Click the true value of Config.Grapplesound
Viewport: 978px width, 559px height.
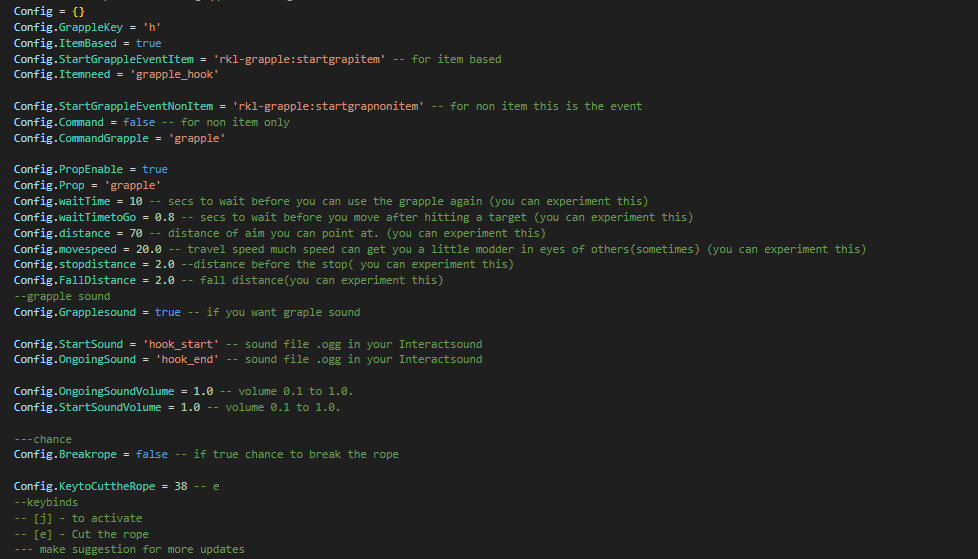[x=167, y=312]
